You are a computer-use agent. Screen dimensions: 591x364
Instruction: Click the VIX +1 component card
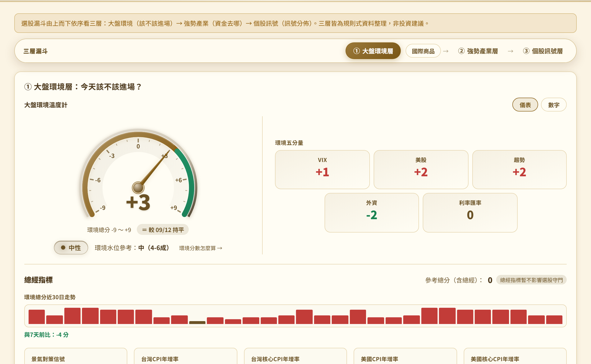coord(322,169)
